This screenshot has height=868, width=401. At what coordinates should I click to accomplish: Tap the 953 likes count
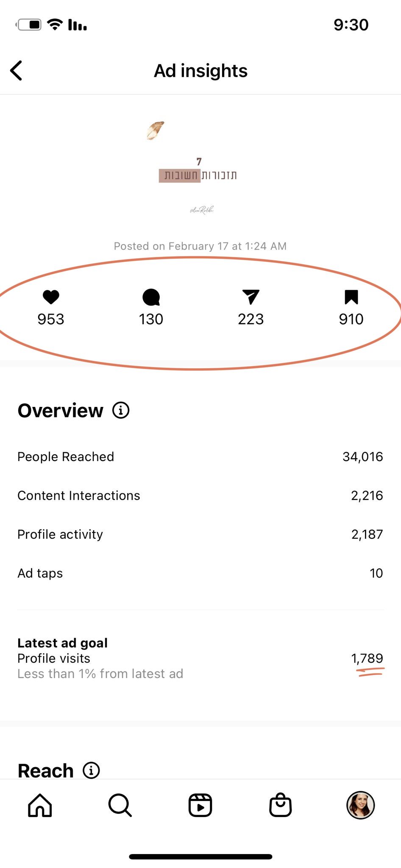51,319
